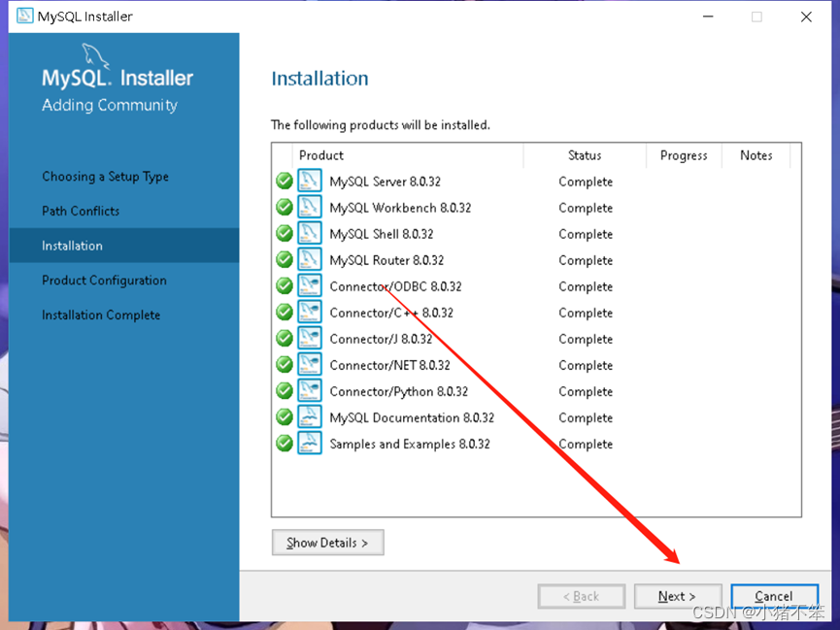Click the Connector/C++ 8.0.32 product icon
This screenshot has height=630, width=840.
coord(310,313)
